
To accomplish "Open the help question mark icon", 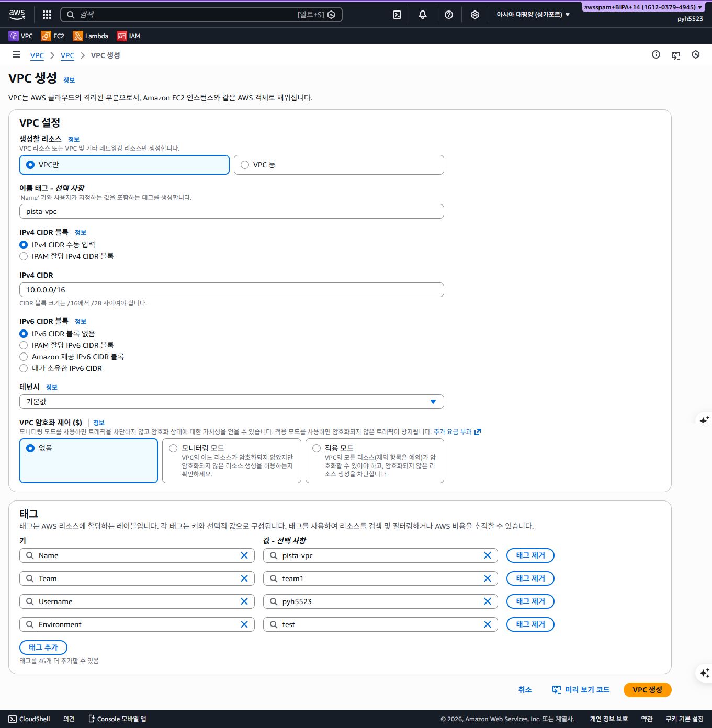I will click(449, 15).
